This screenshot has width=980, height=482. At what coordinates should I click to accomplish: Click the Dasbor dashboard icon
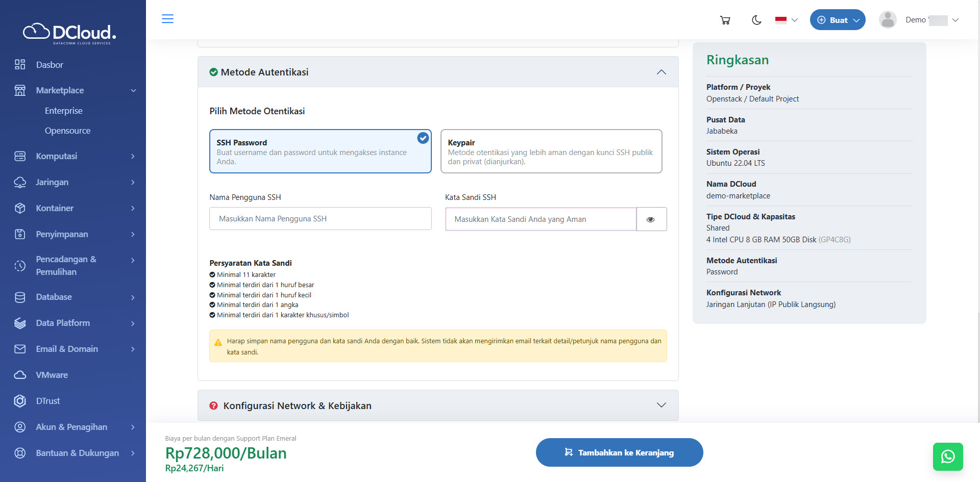tap(20, 65)
